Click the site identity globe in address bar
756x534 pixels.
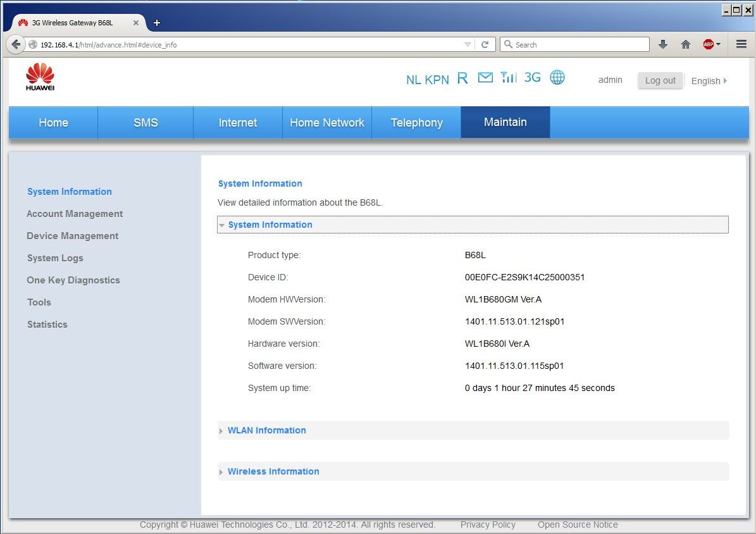click(x=33, y=44)
